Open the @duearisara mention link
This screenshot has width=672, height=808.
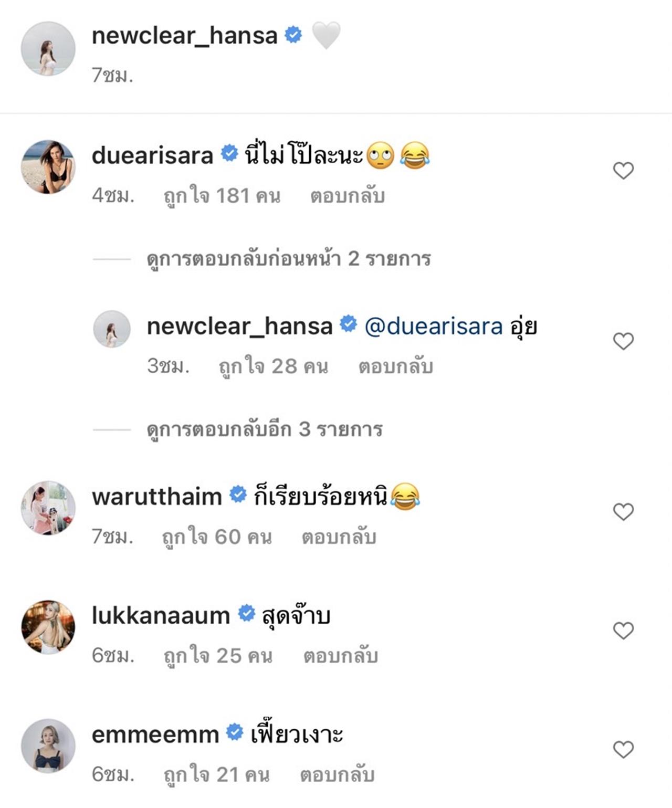click(433, 327)
